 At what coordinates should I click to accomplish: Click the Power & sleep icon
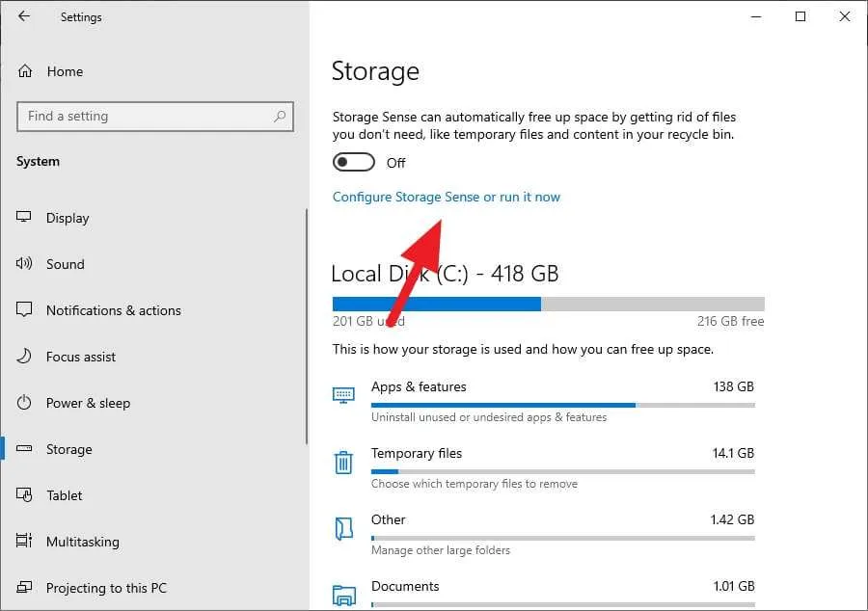[x=24, y=402]
